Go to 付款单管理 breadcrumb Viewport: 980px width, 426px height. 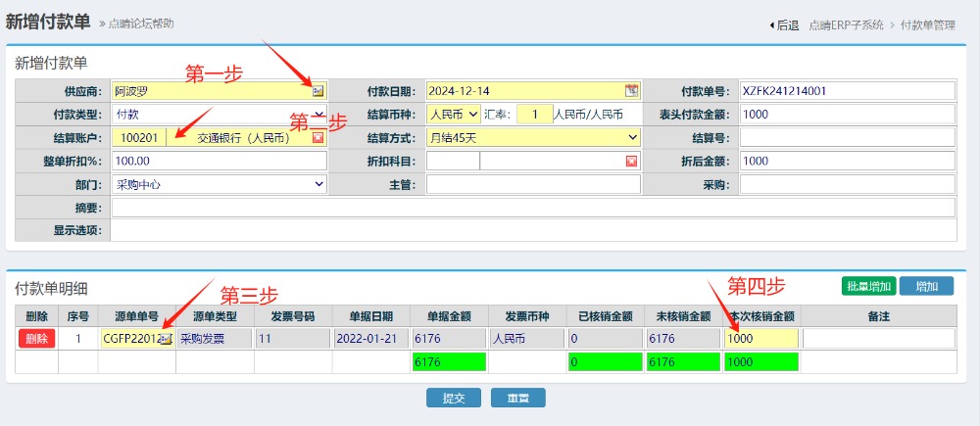pyautogui.click(x=927, y=25)
